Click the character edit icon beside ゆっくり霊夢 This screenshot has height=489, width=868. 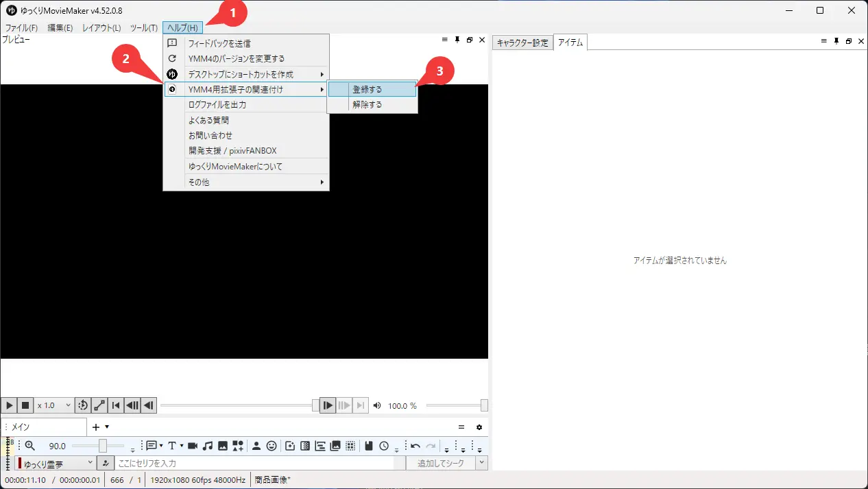click(x=106, y=464)
